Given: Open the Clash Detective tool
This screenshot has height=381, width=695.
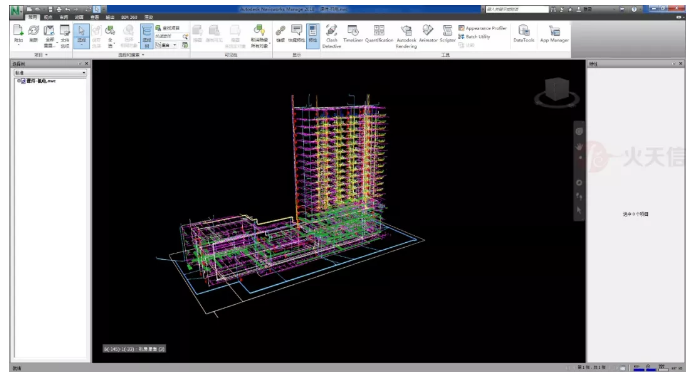Looking at the screenshot, I should click(x=332, y=36).
